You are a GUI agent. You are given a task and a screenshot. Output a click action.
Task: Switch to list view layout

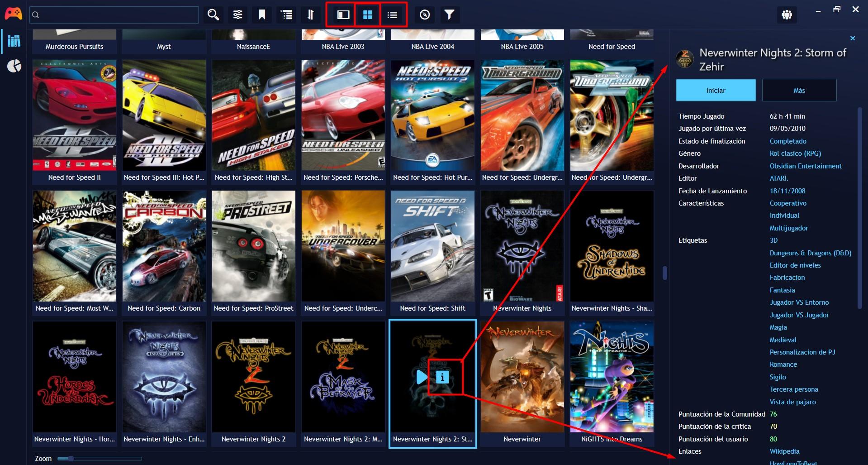(x=392, y=15)
